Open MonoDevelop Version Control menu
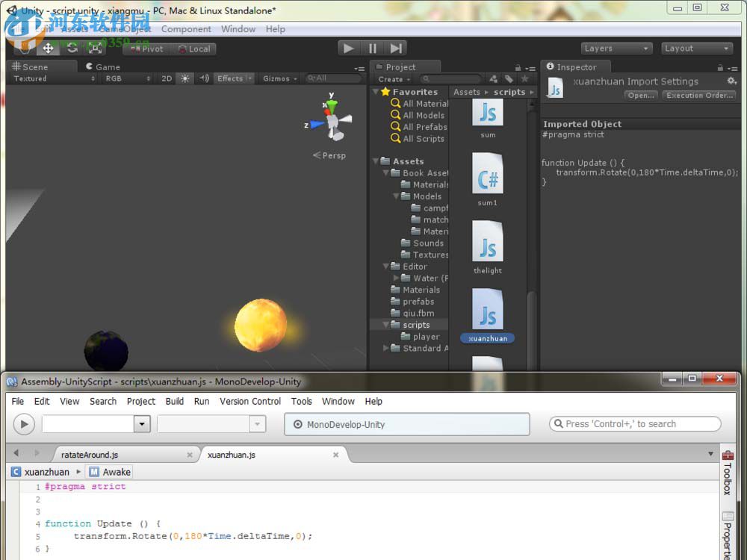The image size is (747, 560). point(250,402)
